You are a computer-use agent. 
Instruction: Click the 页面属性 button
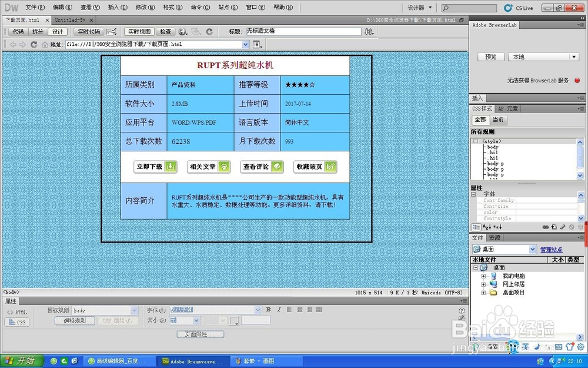199,333
